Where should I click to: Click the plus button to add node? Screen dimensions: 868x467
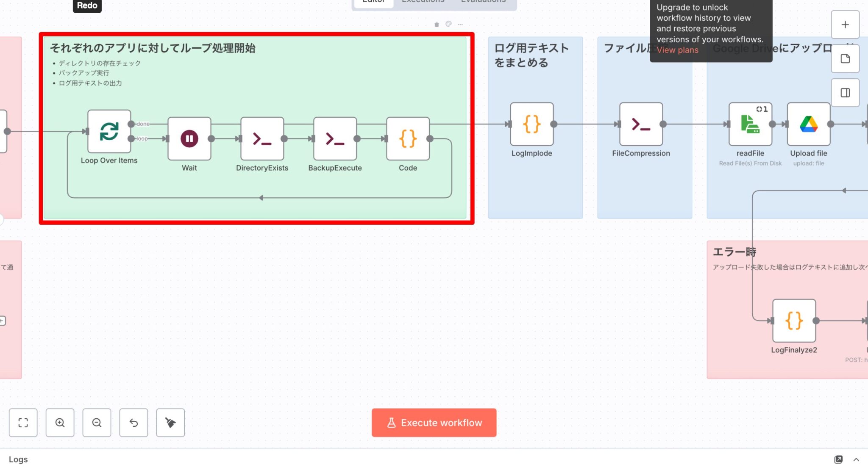[x=845, y=25]
